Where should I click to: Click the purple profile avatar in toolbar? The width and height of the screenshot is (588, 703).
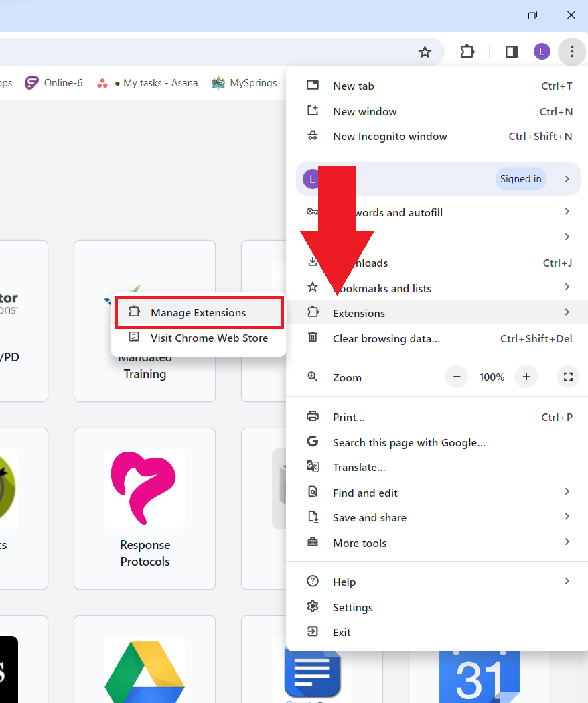point(542,52)
